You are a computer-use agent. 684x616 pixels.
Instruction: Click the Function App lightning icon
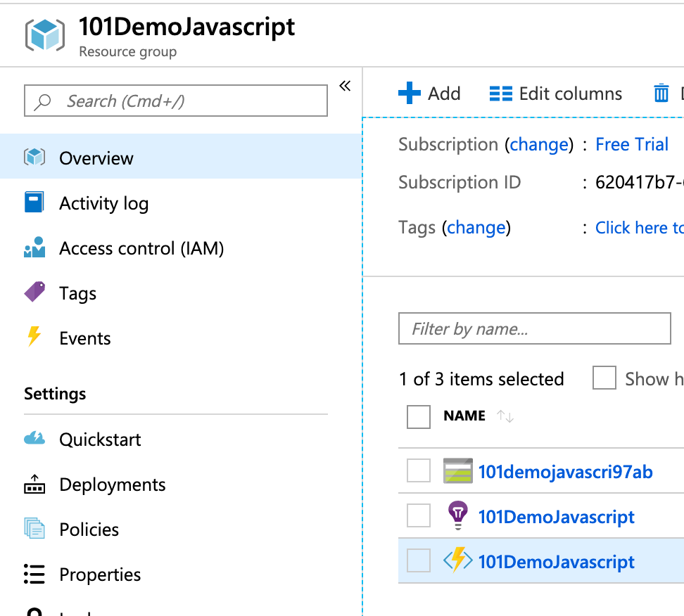(x=457, y=560)
